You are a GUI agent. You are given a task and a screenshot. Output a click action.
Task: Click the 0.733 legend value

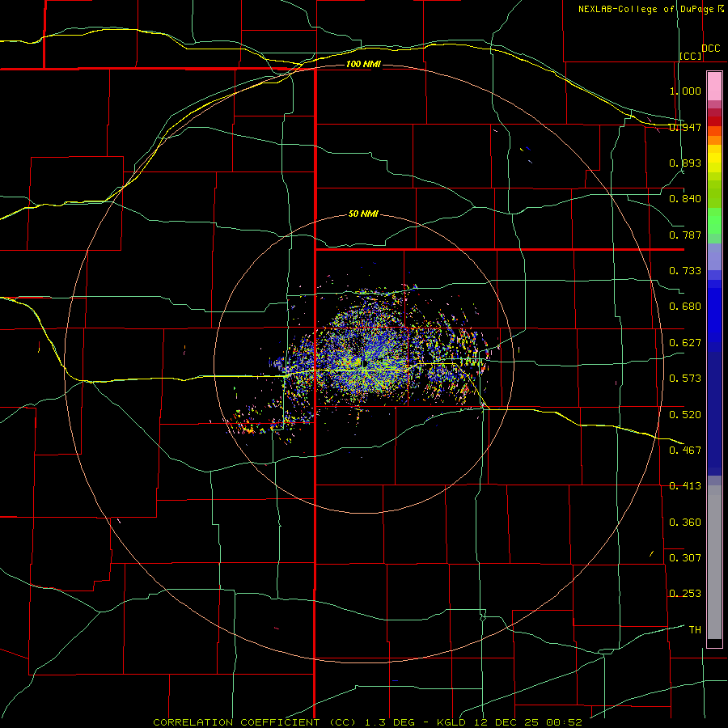pos(685,271)
